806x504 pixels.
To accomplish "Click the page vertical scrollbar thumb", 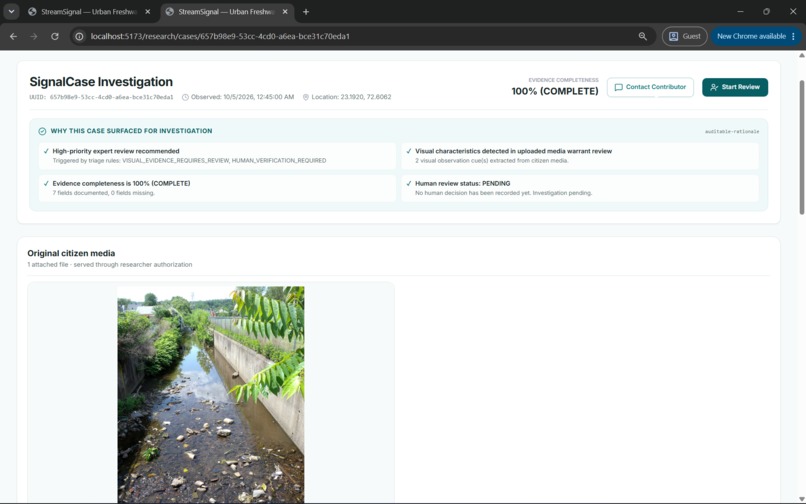I will click(801, 147).
